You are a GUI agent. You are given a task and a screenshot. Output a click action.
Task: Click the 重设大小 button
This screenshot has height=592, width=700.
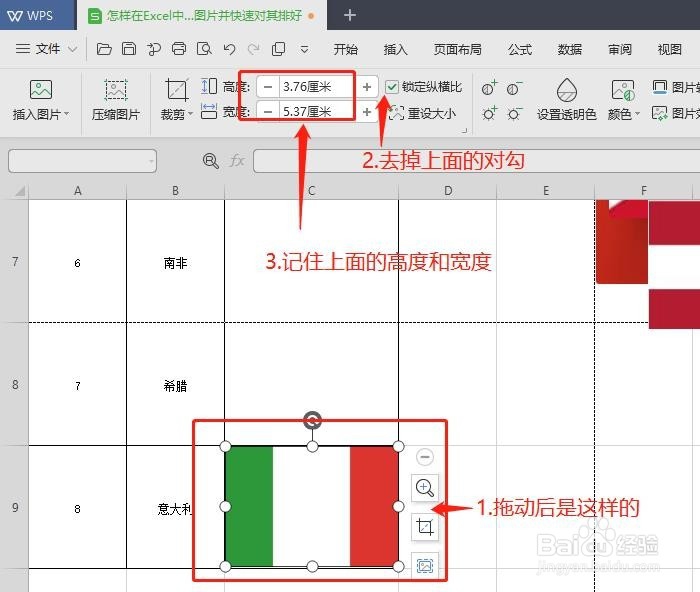tap(422, 113)
